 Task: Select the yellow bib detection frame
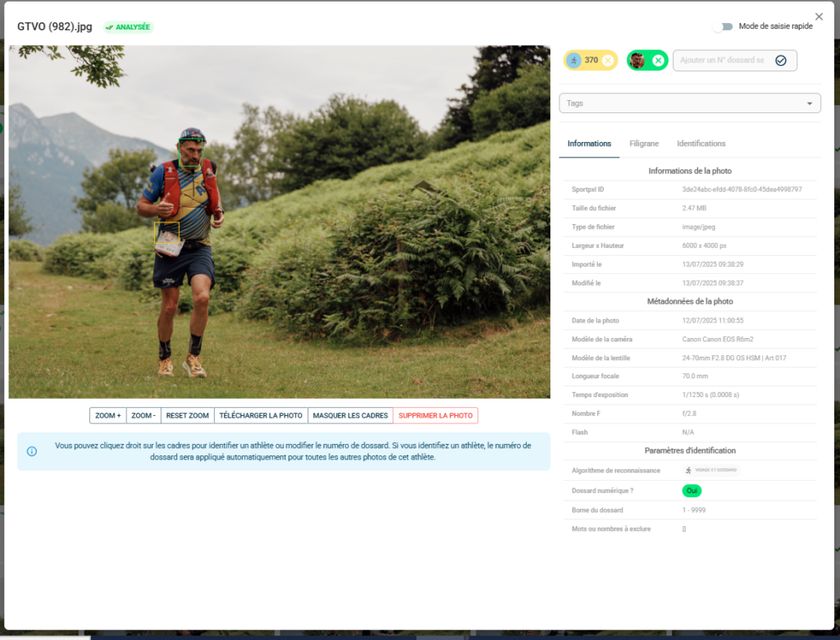[x=167, y=233]
